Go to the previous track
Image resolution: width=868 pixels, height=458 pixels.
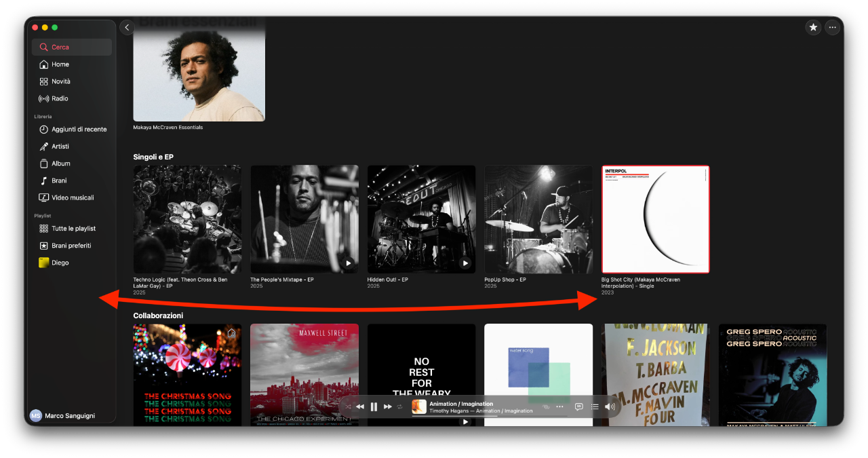360,406
